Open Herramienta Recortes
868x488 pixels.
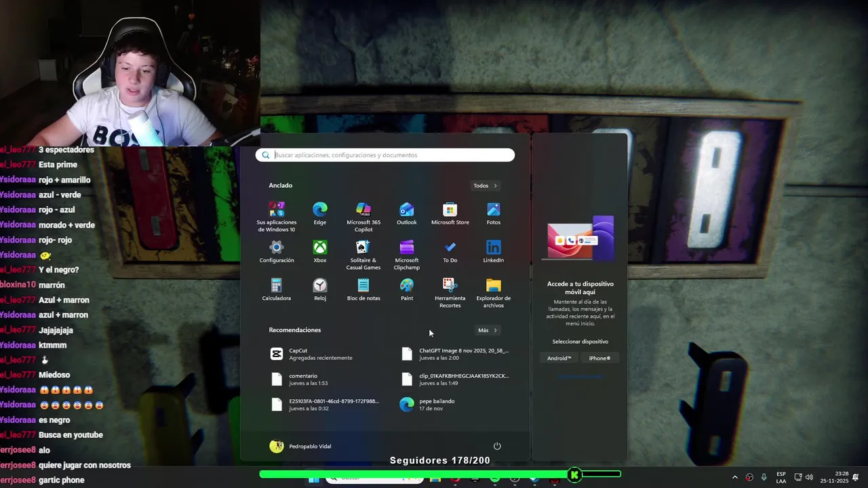[450, 293]
